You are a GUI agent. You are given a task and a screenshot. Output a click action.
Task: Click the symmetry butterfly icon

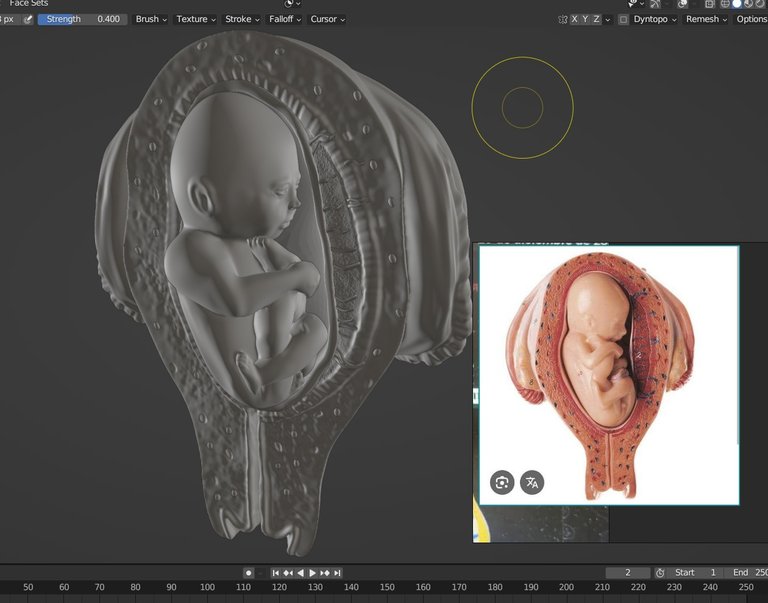[563, 19]
